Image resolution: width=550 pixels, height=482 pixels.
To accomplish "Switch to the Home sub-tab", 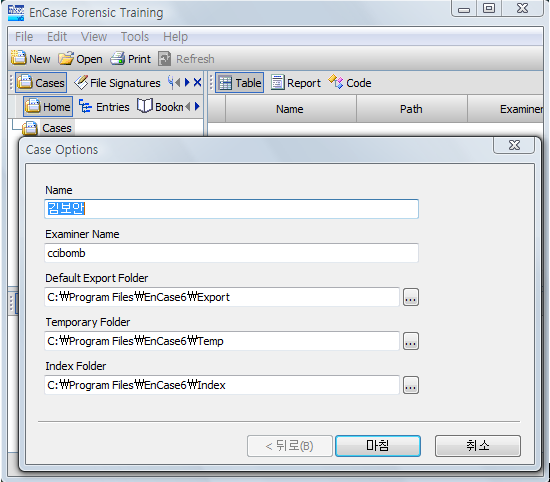I will pyautogui.click(x=48, y=107).
